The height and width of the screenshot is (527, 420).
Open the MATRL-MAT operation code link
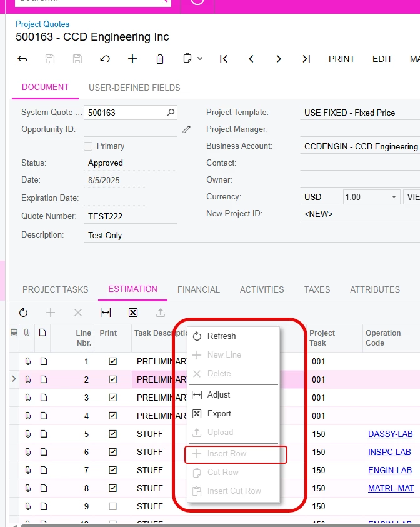click(x=391, y=488)
